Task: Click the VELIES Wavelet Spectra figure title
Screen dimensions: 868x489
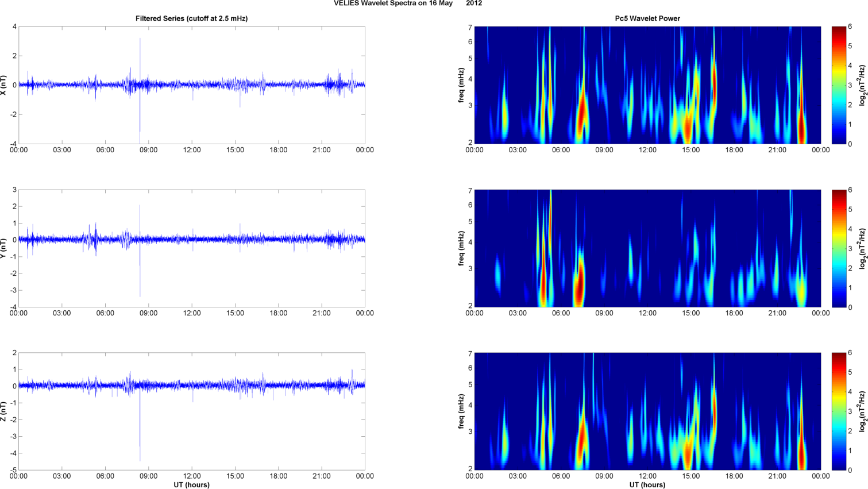Action: click(x=408, y=3)
